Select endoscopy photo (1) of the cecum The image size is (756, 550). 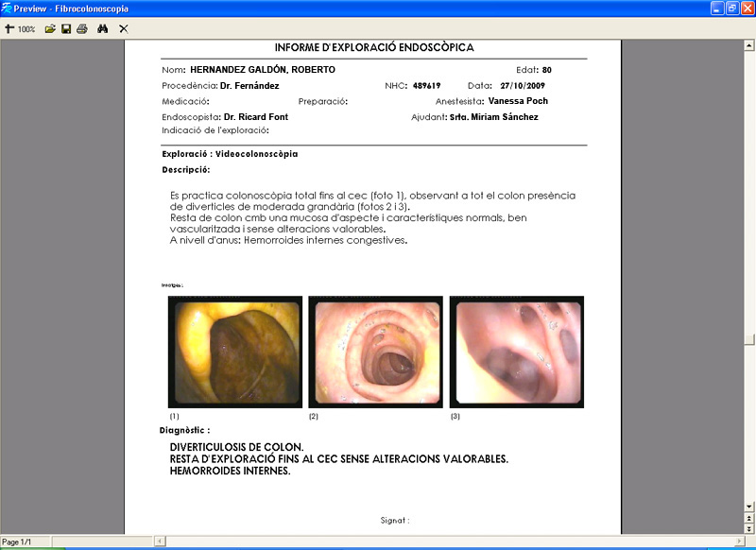(235, 352)
